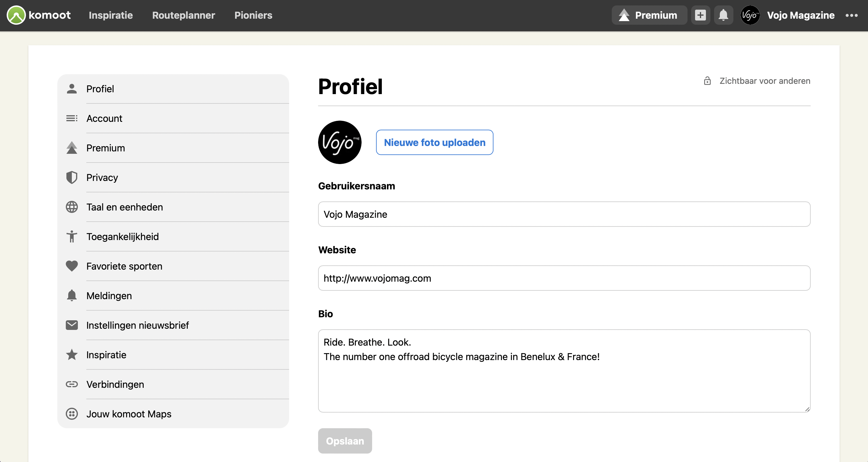
Task: Click the chain link icon beside Verbindingen
Action: click(72, 384)
